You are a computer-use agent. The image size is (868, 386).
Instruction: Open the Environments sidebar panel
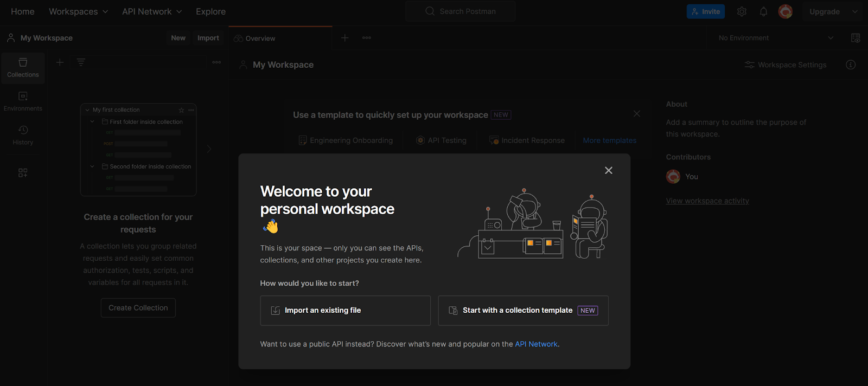23,101
